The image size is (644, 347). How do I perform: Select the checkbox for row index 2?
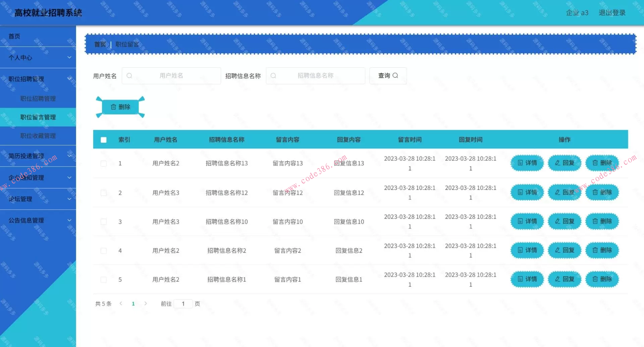point(103,193)
